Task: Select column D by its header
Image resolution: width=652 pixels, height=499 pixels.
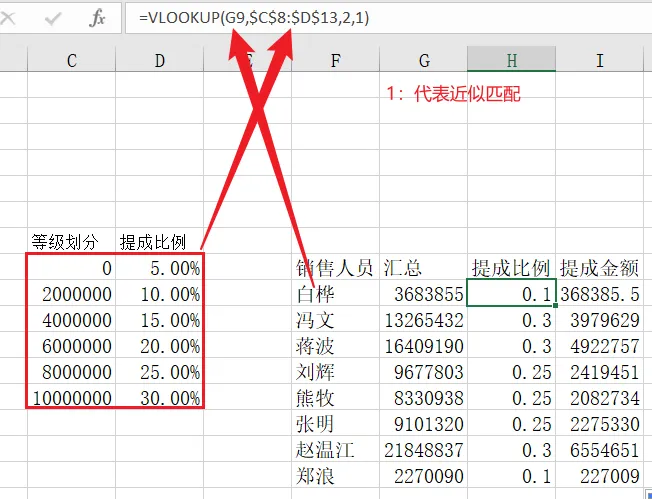Action: (159, 61)
